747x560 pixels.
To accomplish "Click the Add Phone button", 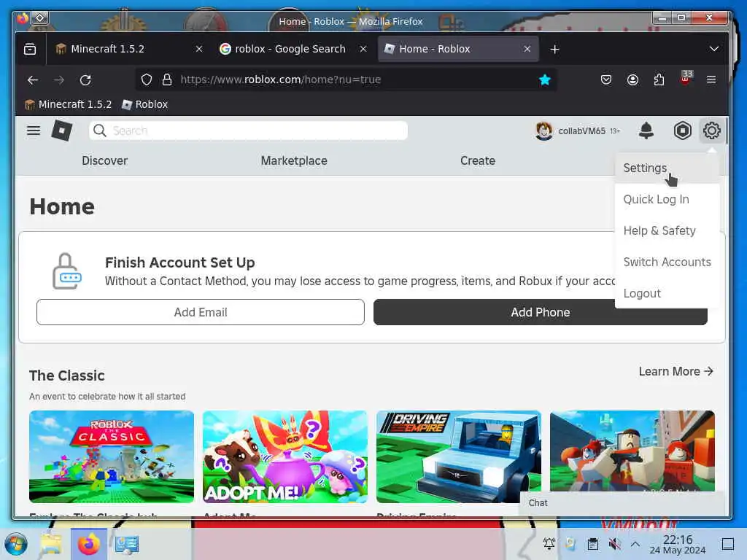I will click(x=541, y=312).
